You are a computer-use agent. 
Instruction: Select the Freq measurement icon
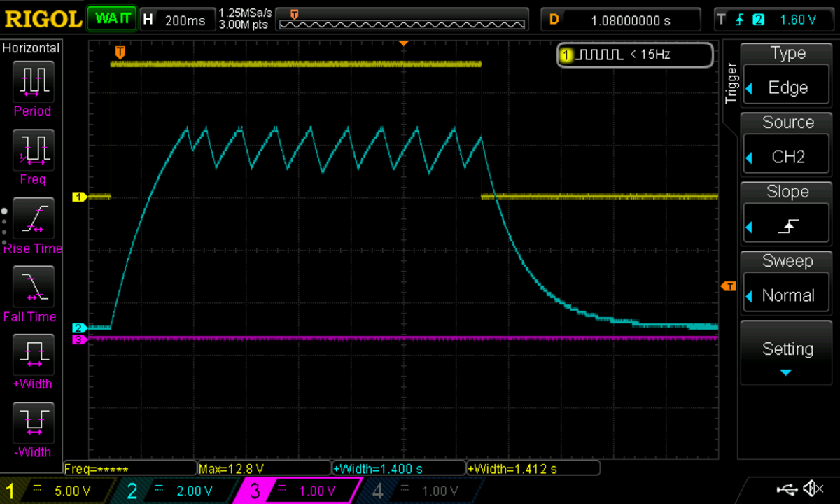pos(32,150)
